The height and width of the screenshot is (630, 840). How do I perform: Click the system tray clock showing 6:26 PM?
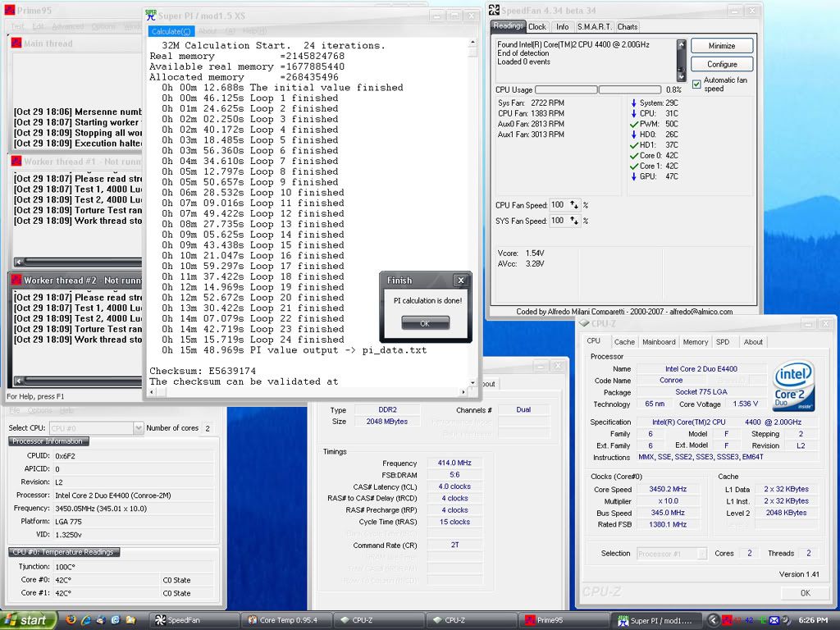(813, 620)
